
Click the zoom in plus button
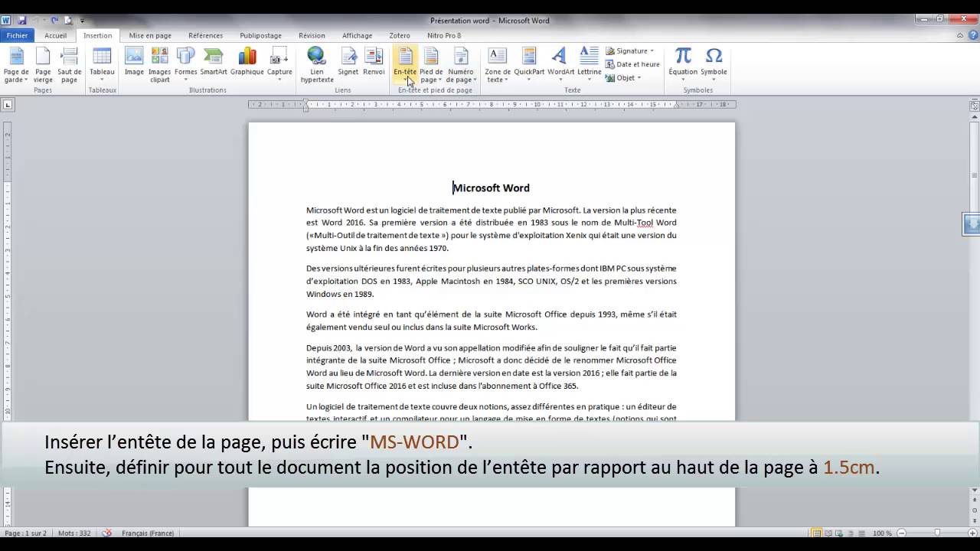tap(972, 533)
